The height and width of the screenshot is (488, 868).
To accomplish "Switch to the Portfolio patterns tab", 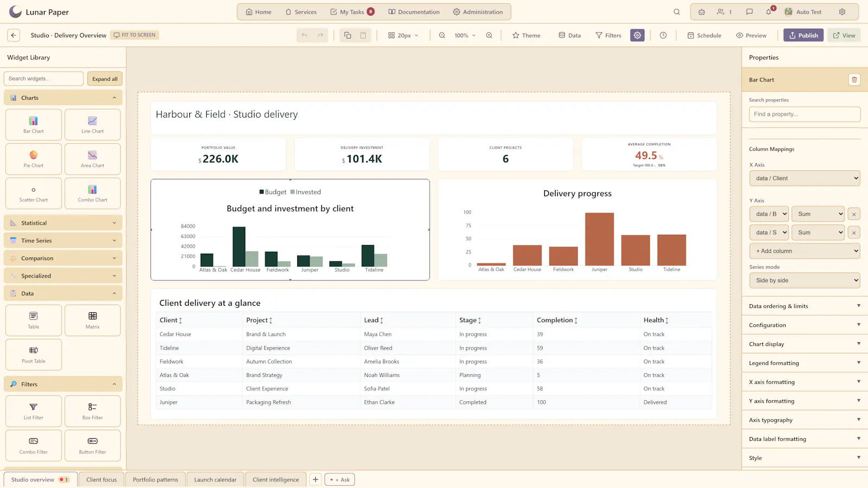I will (x=155, y=479).
